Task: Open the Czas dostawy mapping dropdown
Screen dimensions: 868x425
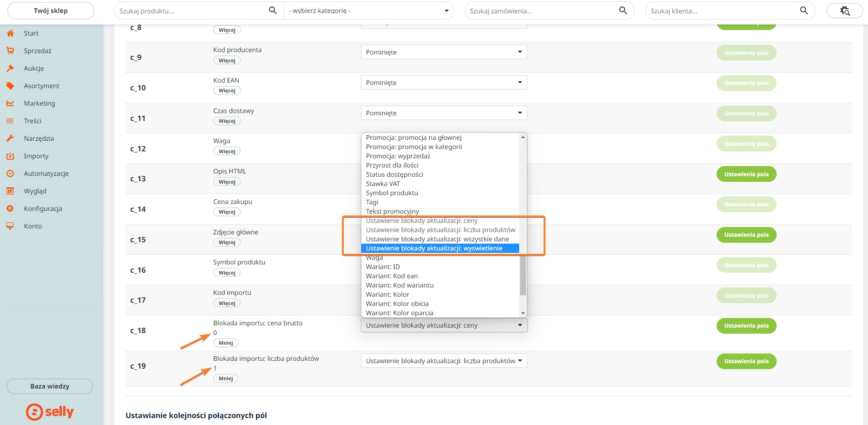Action: pos(443,113)
